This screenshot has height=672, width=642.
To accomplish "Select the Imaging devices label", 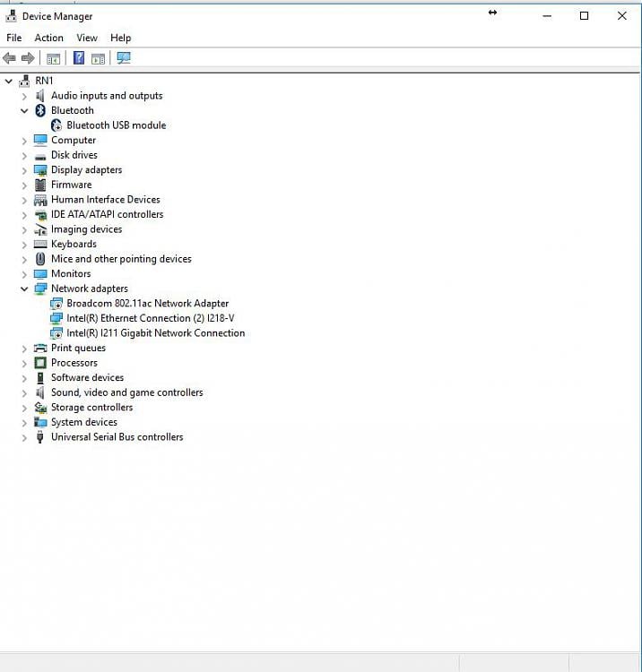I will point(87,229).
